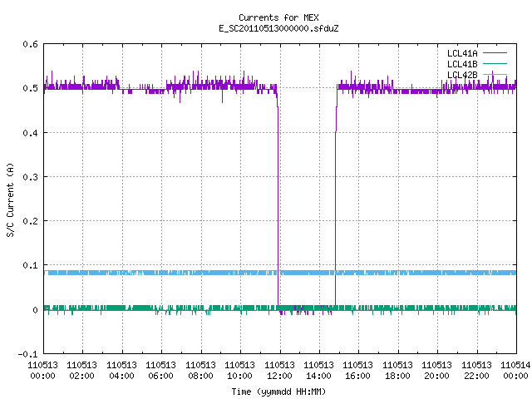
Task: Click the 0.5 y-axis tick value
Action: click(30, 88)
